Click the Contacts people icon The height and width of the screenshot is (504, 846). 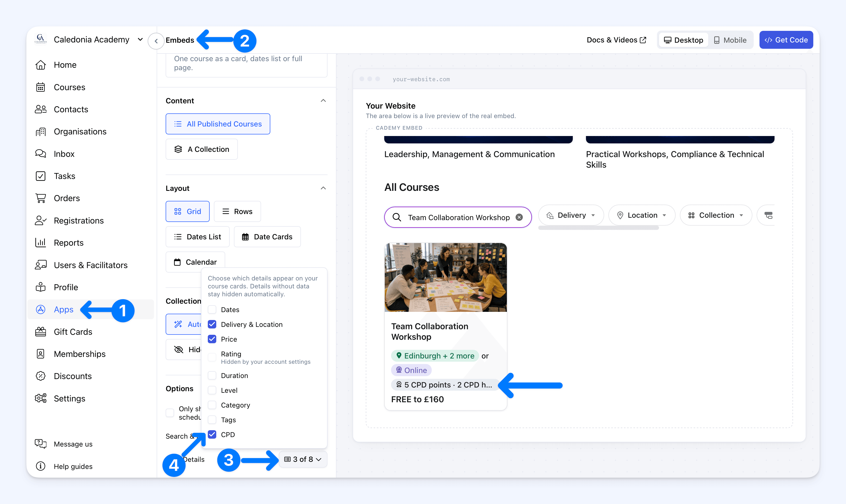[40, 109]
